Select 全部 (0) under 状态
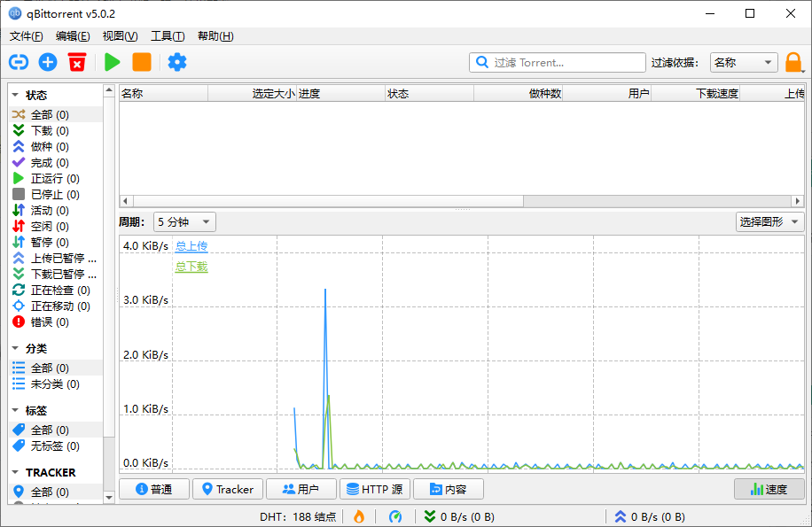812x527 pixels. tap(56, 114)
